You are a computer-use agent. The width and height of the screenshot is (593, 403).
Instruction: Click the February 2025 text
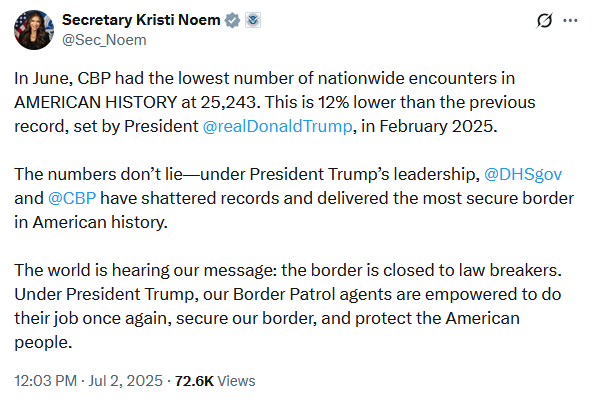point(438,126)
